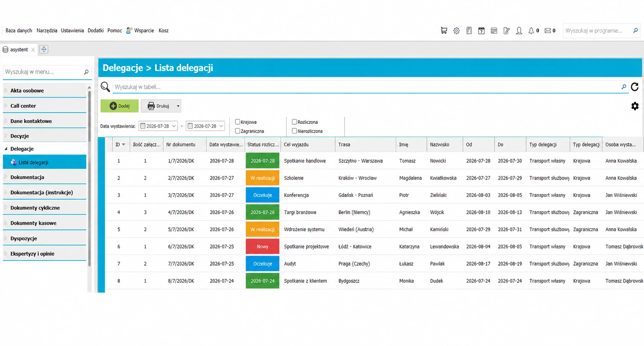Click the note edit pencil icon

tap(507, 30)
